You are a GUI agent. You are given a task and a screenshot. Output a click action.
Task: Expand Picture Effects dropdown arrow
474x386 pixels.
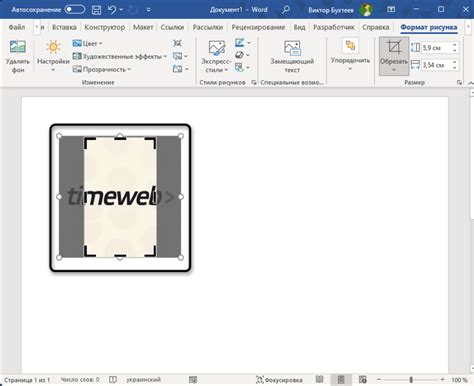[x=248, y=55]
